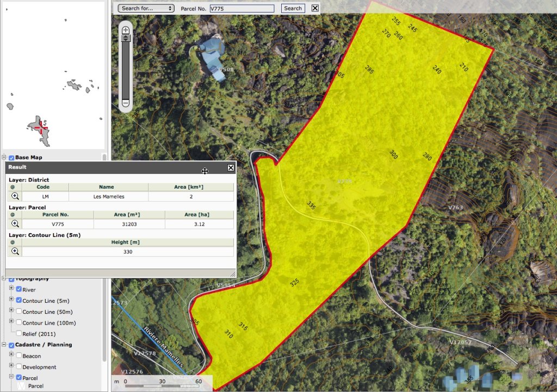Zoom to the 330 m contour result
The width and height of the screenshot is (557, 392).
[15, 251]
